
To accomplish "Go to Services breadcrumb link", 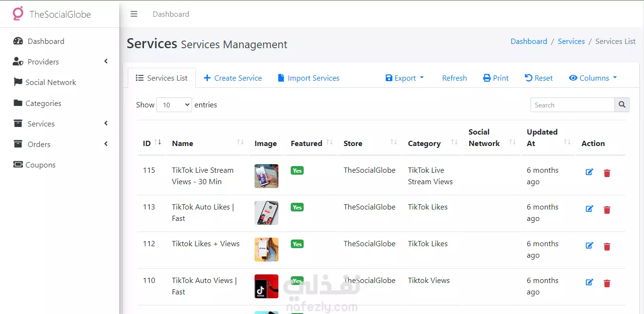I will coord(571,41).
